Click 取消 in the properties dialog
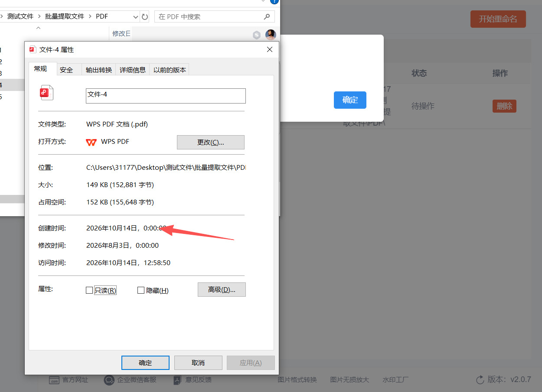542x392 pixels. click(198, 363)
